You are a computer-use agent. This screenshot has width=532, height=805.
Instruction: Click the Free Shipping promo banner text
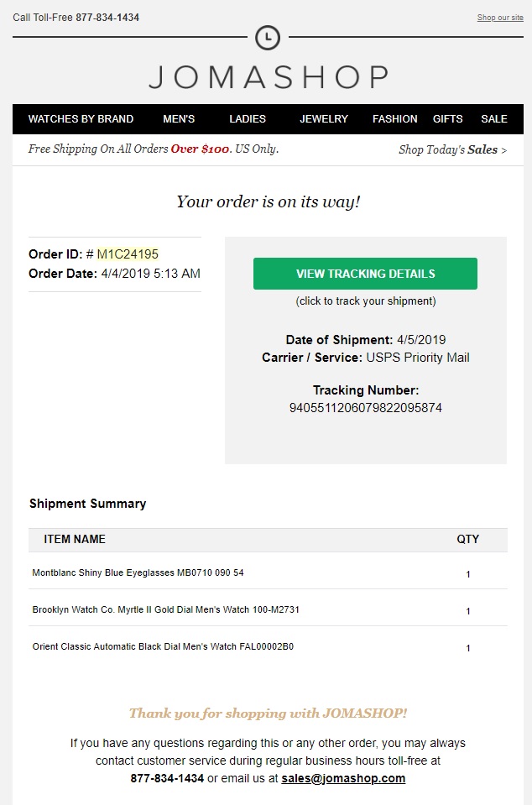tap(154, 149)
